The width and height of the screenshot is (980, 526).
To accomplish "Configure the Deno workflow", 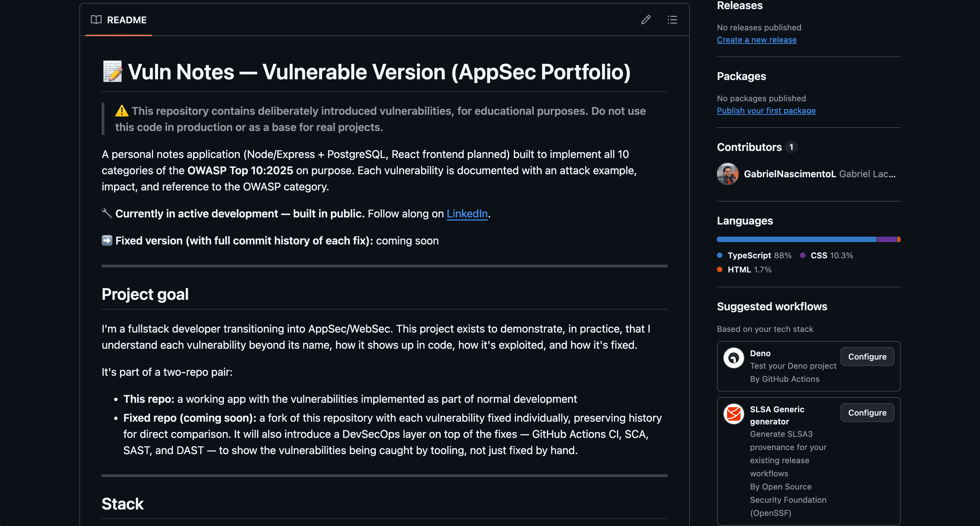I will pos(867,357).
